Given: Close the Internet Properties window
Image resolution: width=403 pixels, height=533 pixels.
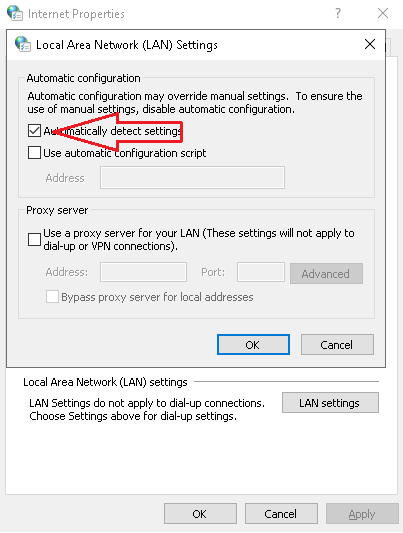Looking at the screenshot, I should [383, 13].
